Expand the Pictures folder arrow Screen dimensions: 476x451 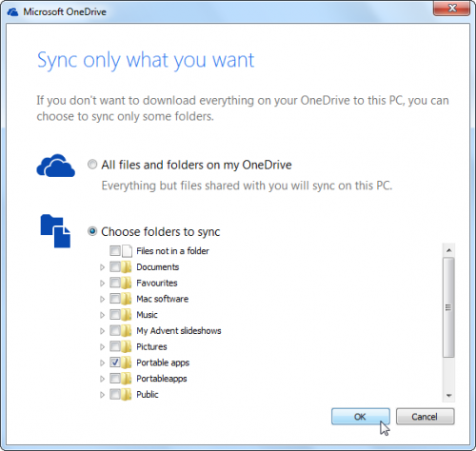tap(102, 347)
